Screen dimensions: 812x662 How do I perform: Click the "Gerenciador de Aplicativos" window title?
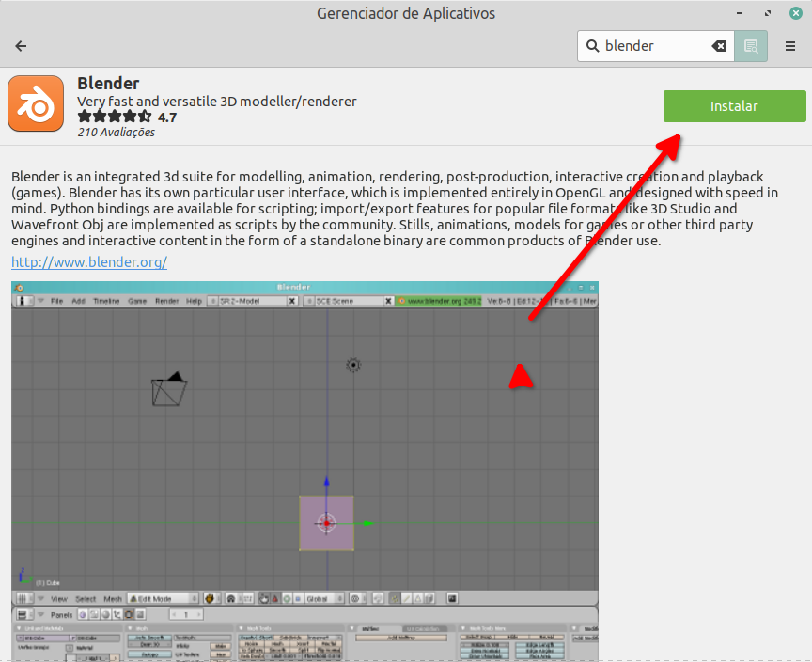406,13
